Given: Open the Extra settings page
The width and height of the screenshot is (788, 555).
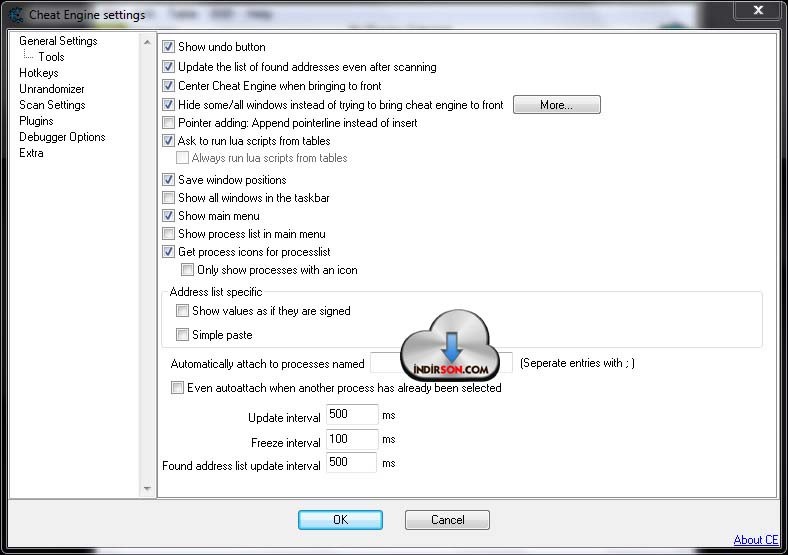Looking at the screenshot, I should pos(31,153).
